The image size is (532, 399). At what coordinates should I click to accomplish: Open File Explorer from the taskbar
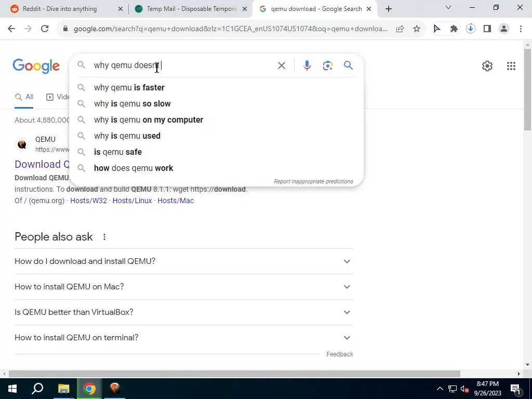[x=63, y=389]
